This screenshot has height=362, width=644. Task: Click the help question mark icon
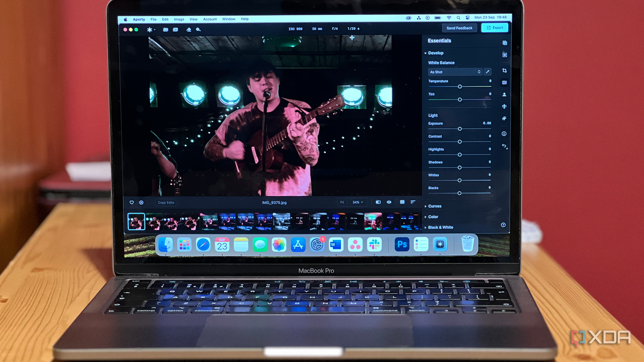(503, 225)
